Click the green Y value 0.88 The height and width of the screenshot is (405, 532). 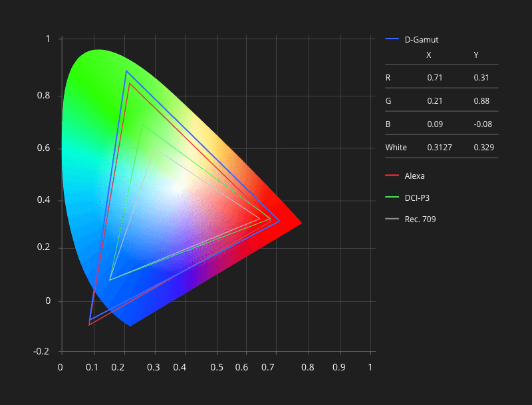pyautogui.click(x=481, y=101)
